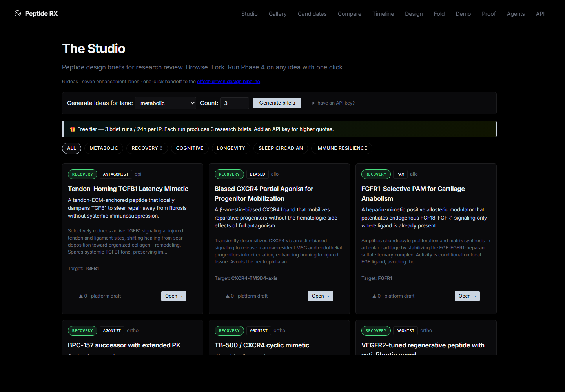The height and width of the screenshot is (392, 565).
Task: Click the PAM tag on the FGFR1 card
Action: pyautogui.click(x=400, y=174)
